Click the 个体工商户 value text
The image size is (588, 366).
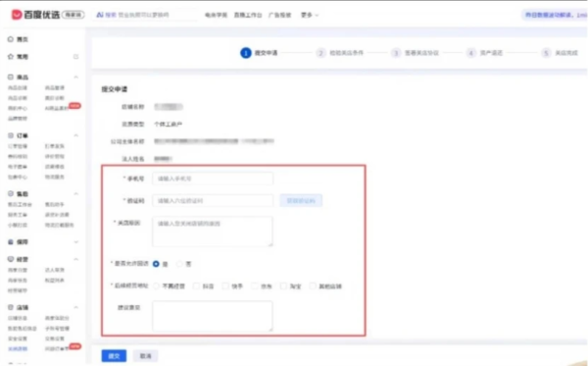(168, 125)
